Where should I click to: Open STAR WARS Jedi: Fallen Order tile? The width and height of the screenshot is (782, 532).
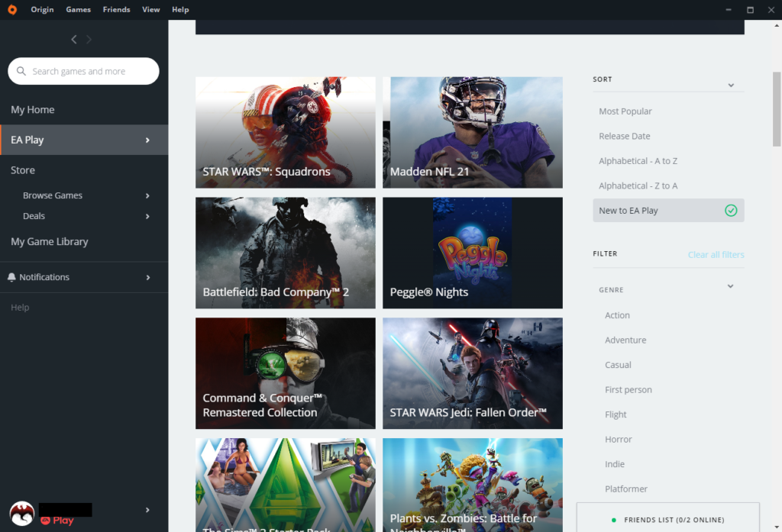point(472,373)
